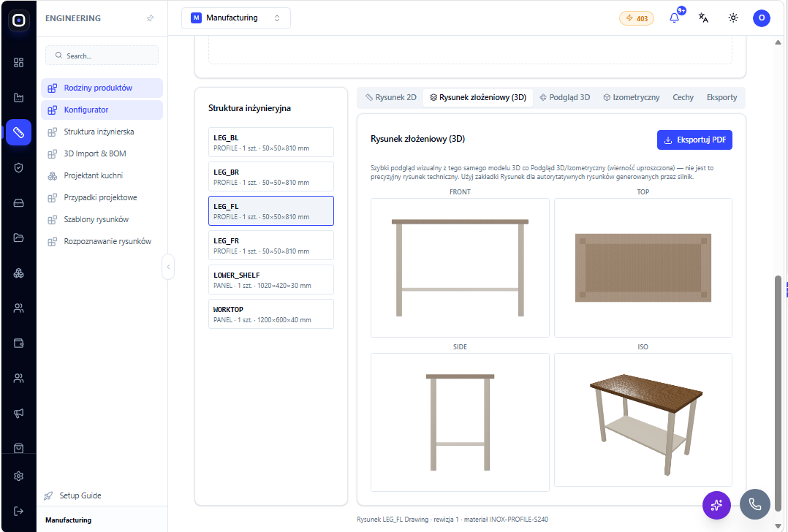Screen dimensions: 788x532
Task: Click the TOP view thumbnail
Action: 643,267
